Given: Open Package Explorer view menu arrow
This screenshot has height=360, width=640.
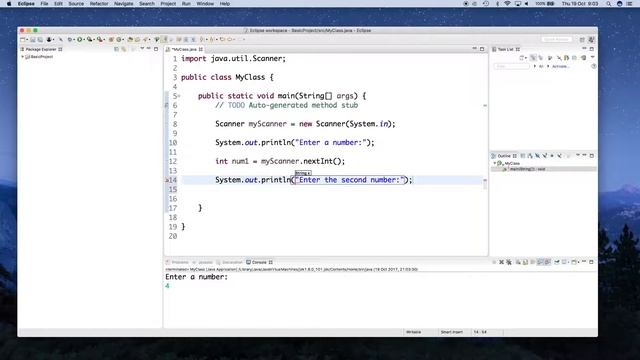Looking at the screenshot, I should pos(142,49).
